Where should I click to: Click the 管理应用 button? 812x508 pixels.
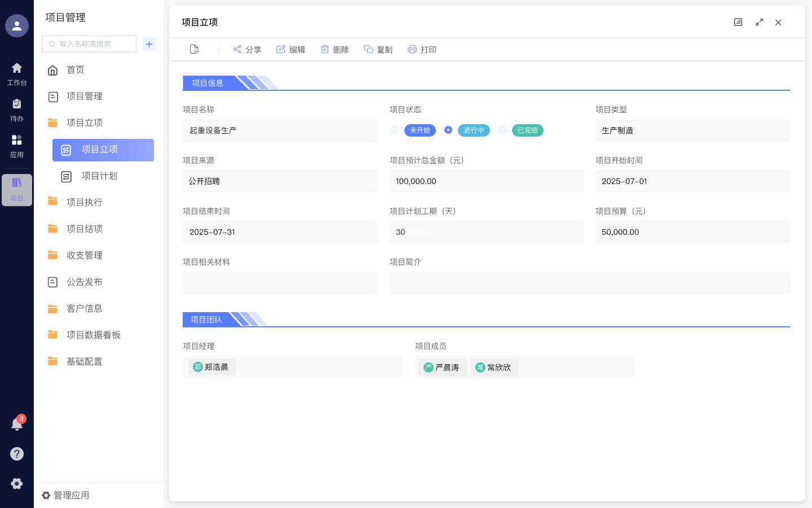pos(65,495)
